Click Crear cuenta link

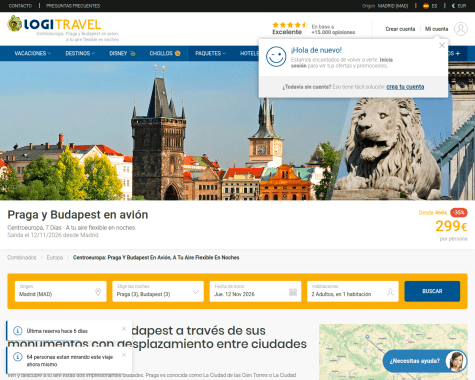pyautogui.click(x=400, y=29)
